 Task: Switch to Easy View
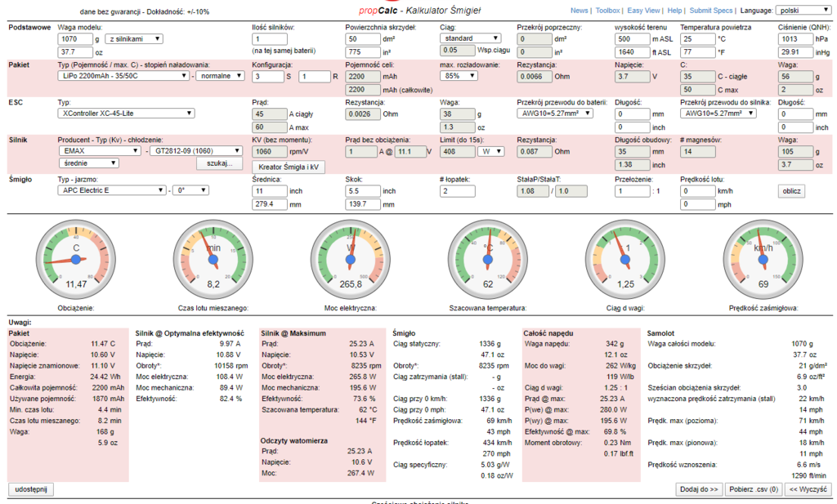[x=645, y=11]
